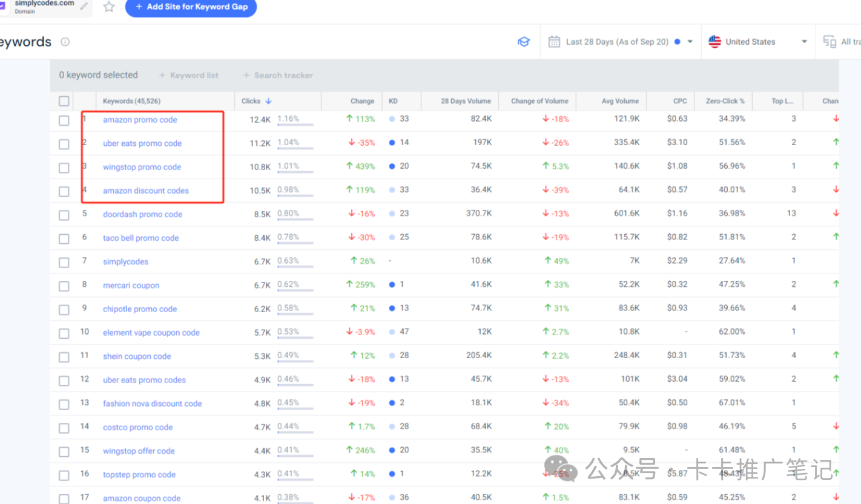Tick the checkbox for amazon promo code
The image size is (861, 504).
pyautogui.click(x=64, y=120)
